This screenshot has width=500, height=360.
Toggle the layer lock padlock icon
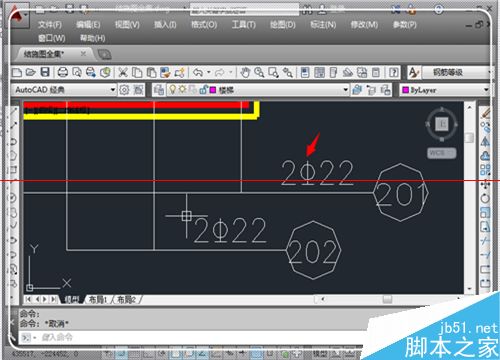[203, 89]
